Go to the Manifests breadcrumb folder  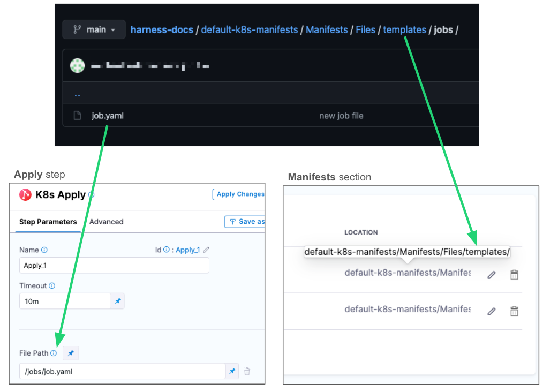[326, 29]
